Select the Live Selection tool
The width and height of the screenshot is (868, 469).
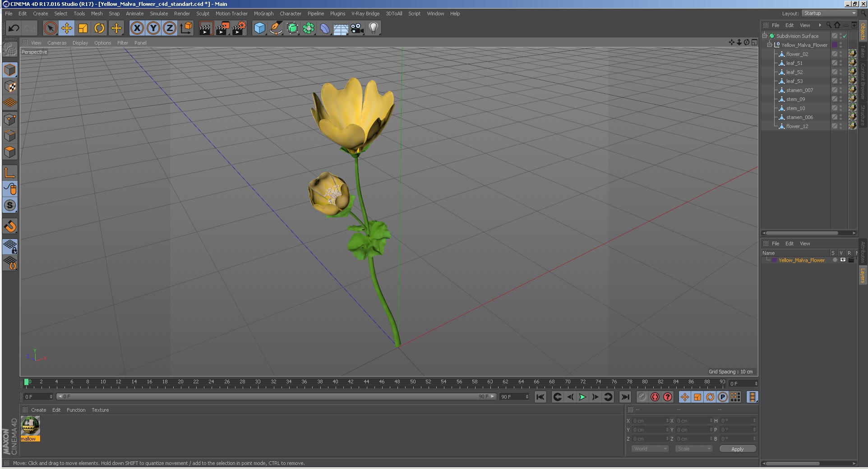pyautogui.click(x=51, y=28)
